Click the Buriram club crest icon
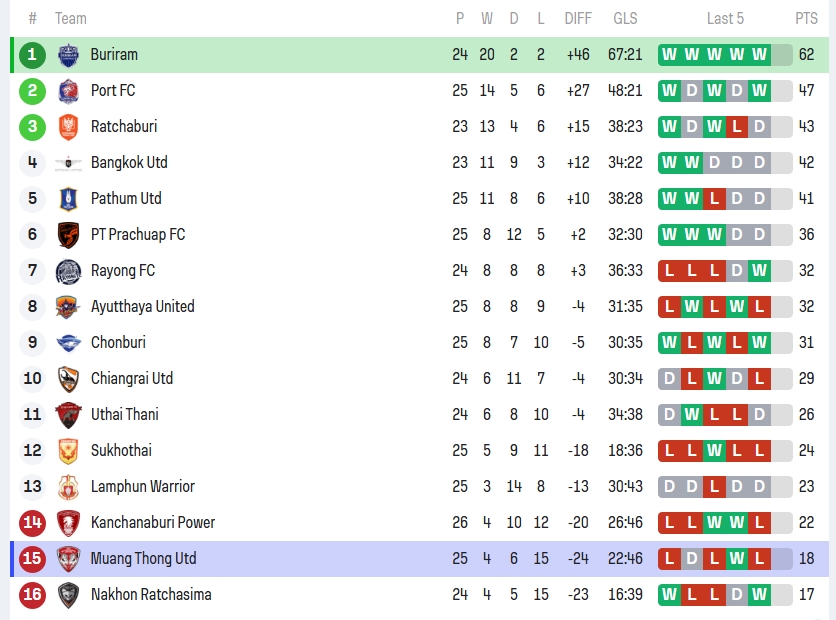The height and width of the screenshot is (620, 836). pyautogui.click(x=68, y=55)
